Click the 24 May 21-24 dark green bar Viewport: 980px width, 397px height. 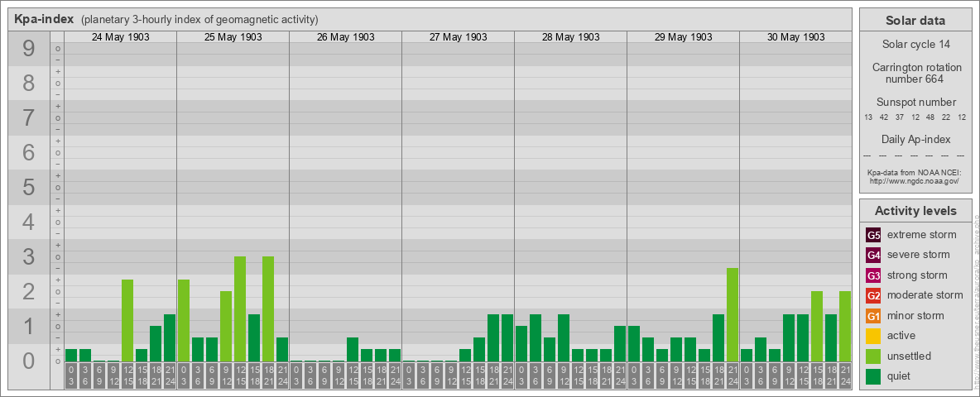coord(170,338)
